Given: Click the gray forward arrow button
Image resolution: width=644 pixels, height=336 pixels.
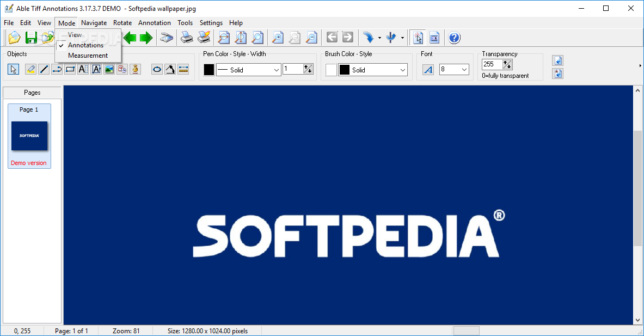Looking at the screenshot, I should (347, 38).
